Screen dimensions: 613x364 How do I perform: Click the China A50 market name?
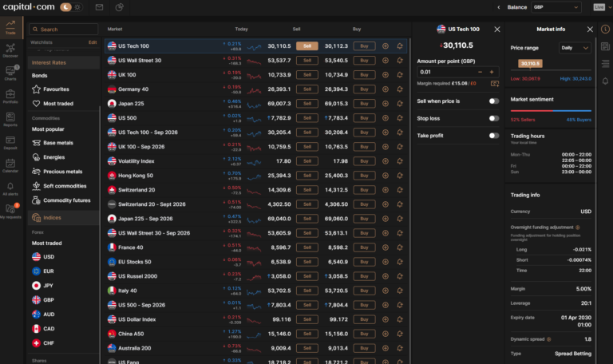131,334
